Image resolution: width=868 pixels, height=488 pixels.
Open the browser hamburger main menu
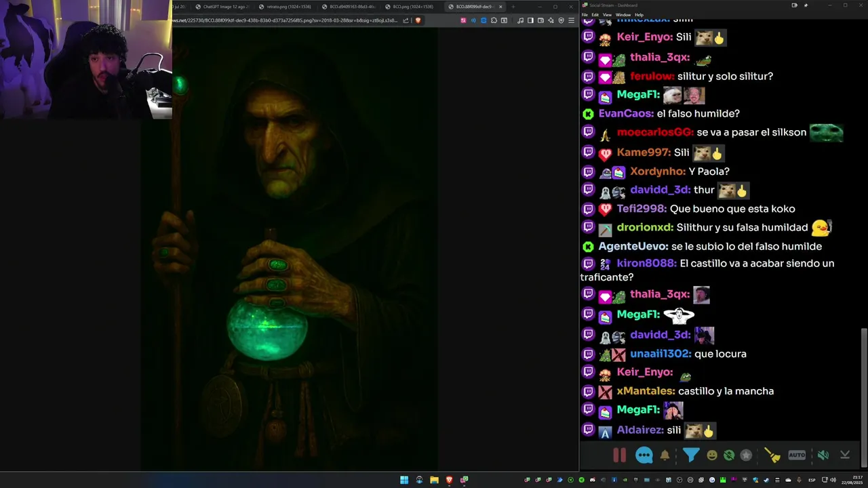click(x=571, y=20)
